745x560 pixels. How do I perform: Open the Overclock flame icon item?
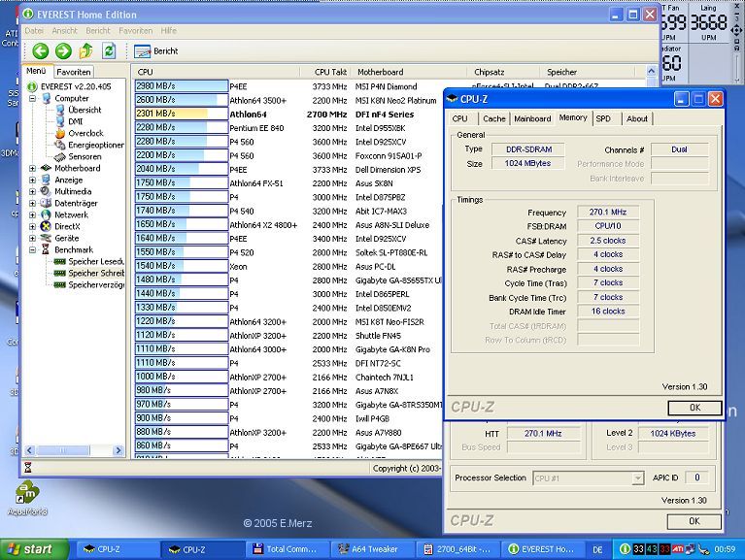click(60, 133)
